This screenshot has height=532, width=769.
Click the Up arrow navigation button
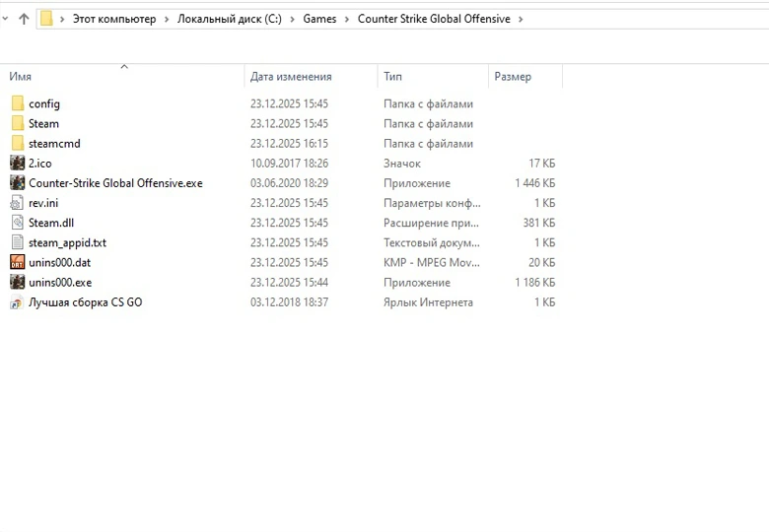tap(24, 19)
